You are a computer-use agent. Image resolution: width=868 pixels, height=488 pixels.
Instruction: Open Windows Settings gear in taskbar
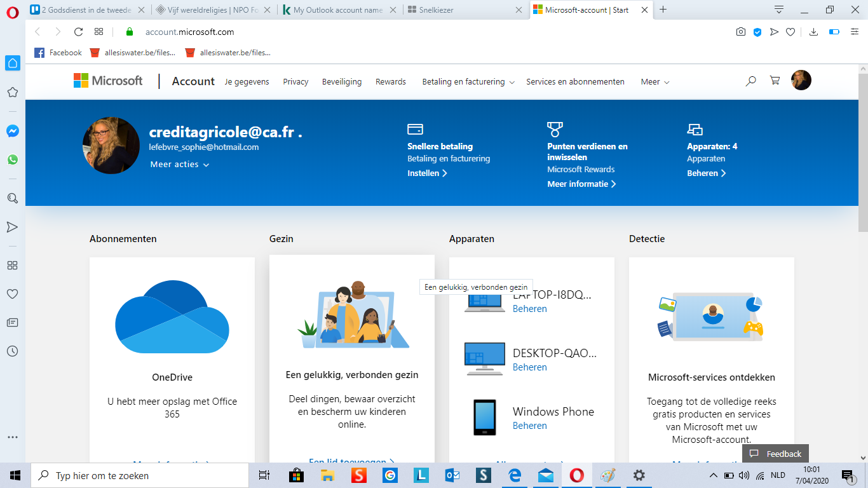coord(639,475)
